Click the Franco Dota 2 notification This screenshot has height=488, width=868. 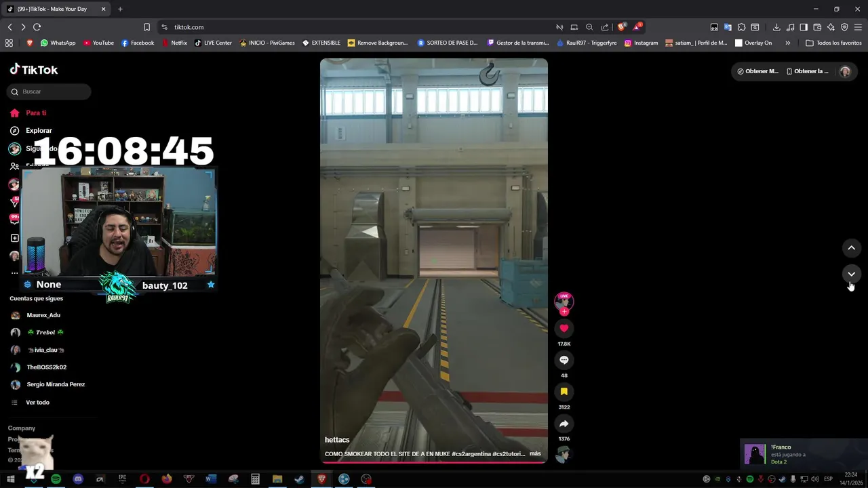click(803, 454)
